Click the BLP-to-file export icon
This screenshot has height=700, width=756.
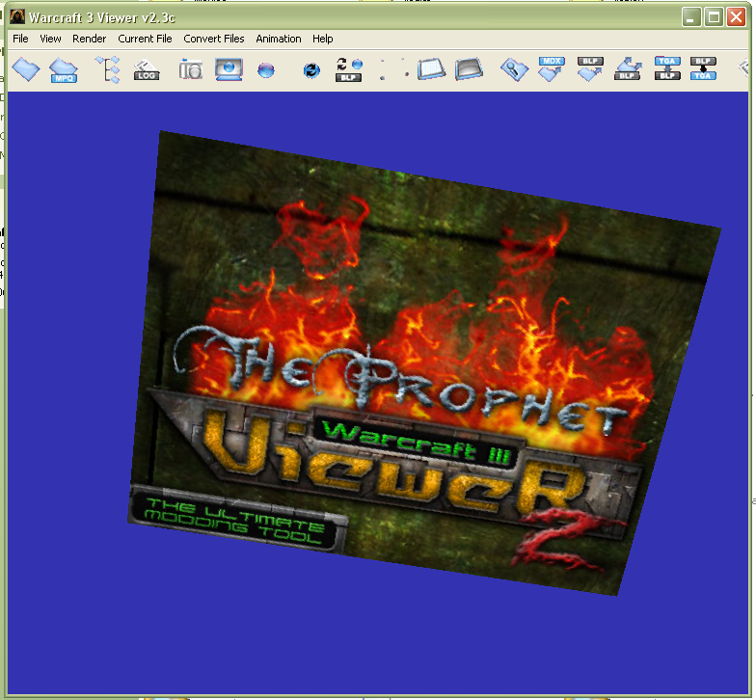(x=590, y=69)
